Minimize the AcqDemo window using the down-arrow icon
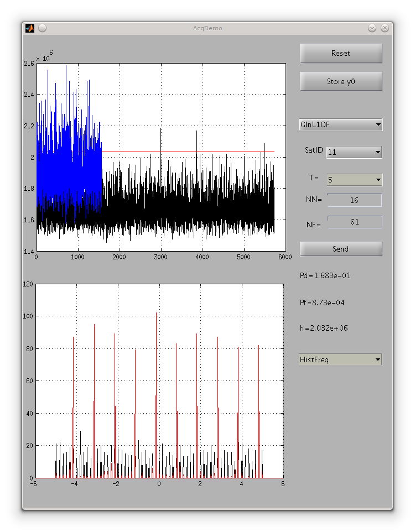The image size is (415, 532). 372,28
